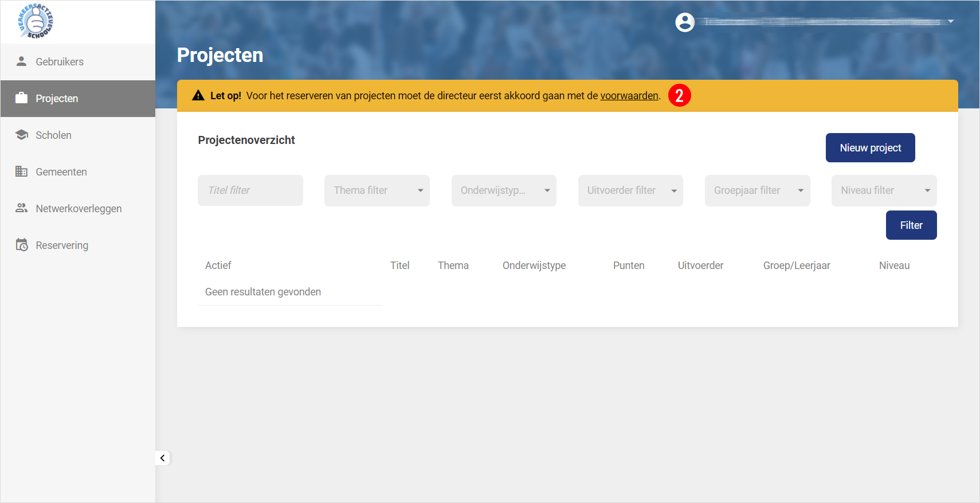Focus the Titel filter input field
The image size is (980, 503).
click(250, 190)
